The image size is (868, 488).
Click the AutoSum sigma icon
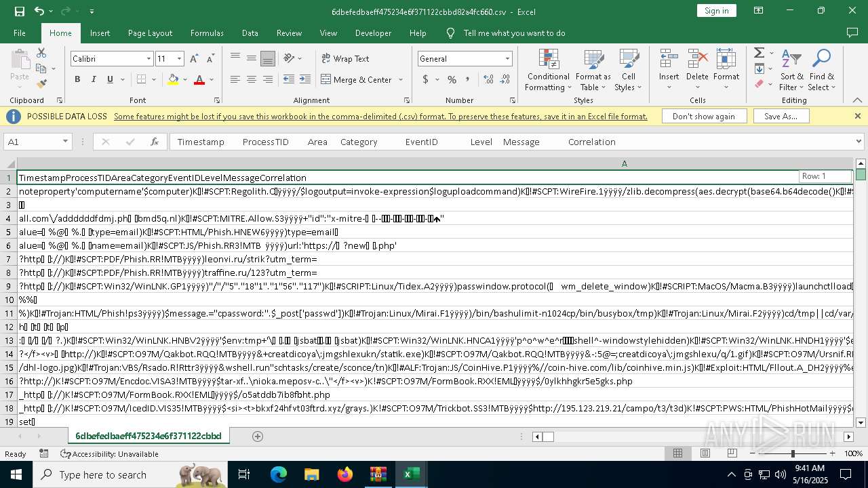click(759, 53)
